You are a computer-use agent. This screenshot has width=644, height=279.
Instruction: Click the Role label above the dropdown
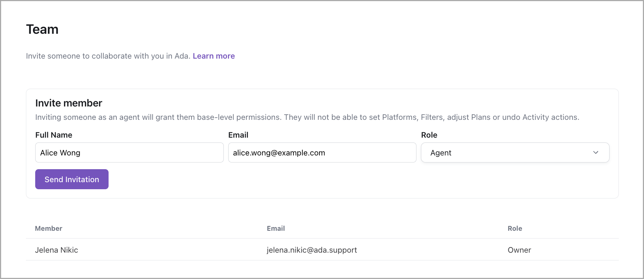429,135
